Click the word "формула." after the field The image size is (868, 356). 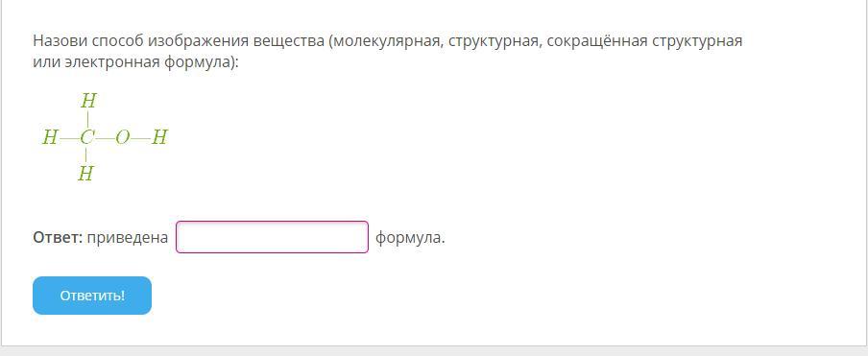pos(410,238)
